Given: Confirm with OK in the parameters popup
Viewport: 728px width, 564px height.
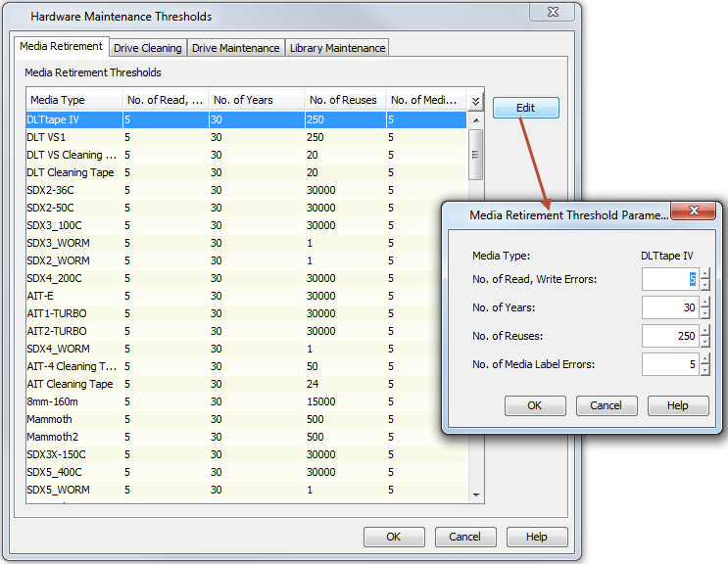Looking at the screenshot, I should 534,405.
